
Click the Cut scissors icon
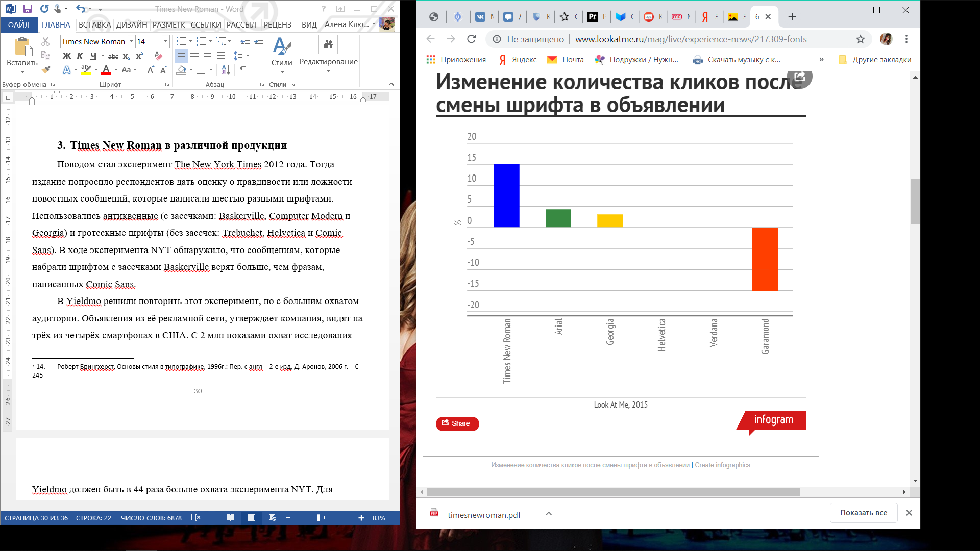[45, 41]
